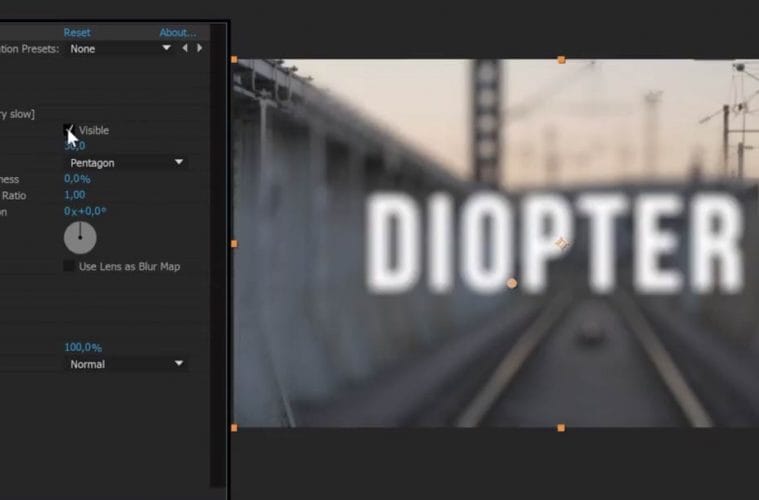Click the rotation angle dial

pyautogui.click(x=80, y=238)
